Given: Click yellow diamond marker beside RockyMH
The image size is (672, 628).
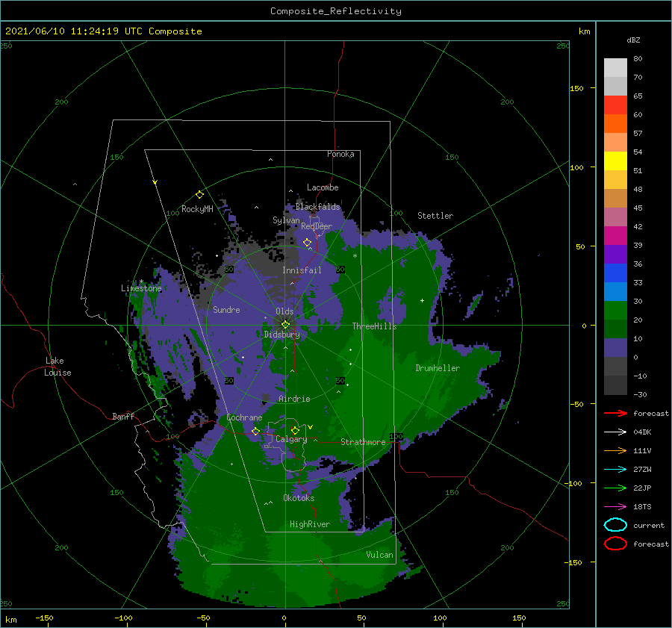Looking at the screenshot, I should pyautogui.click(x=199, y=195).
